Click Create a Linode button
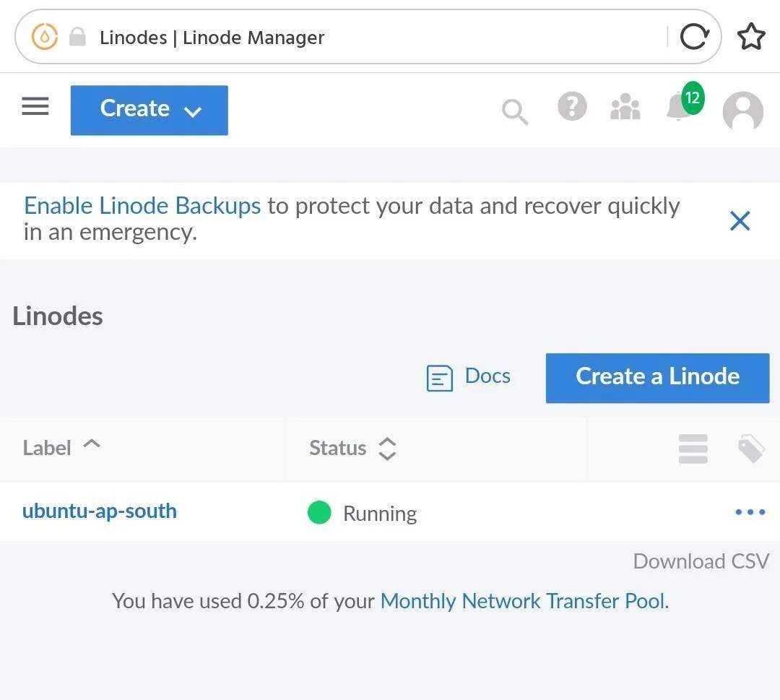Image resolution: width=780 pixels, height=700 pixels. pos(657,378)
